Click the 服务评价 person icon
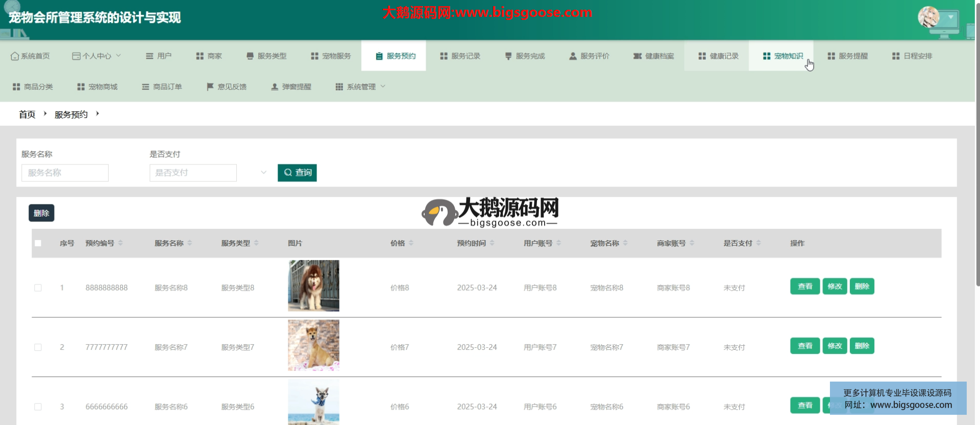 click(x=573, y=56)
